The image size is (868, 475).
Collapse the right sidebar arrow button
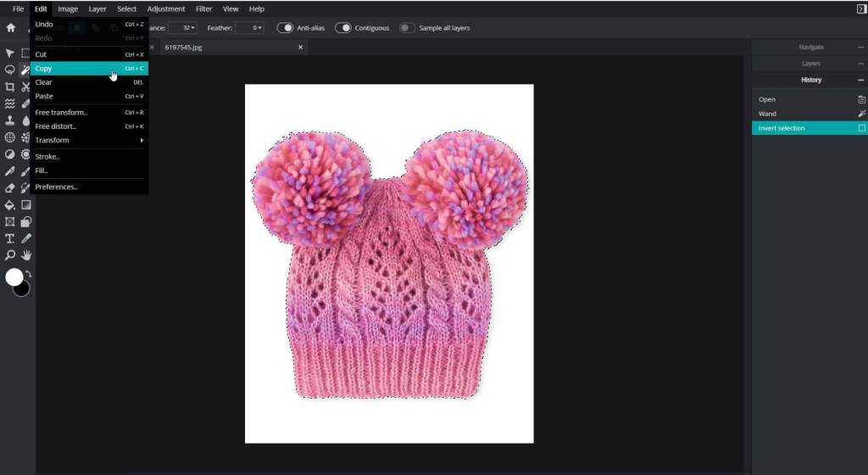coord(861,8)
